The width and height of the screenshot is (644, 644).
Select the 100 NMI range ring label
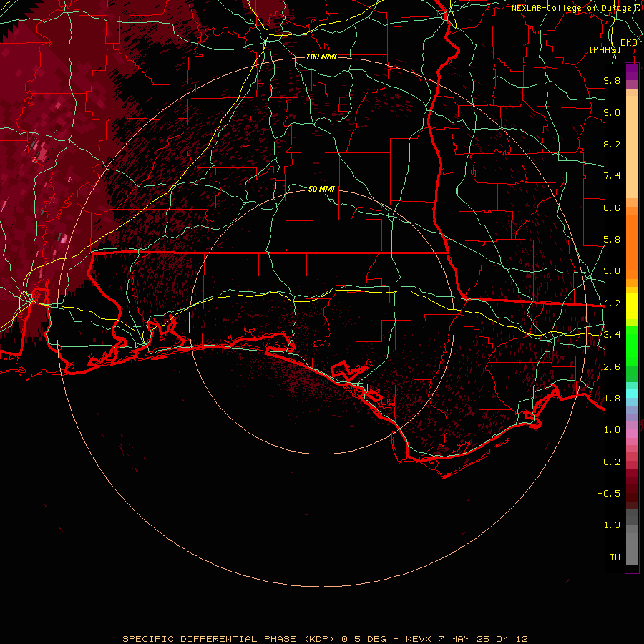pos(321,57)
